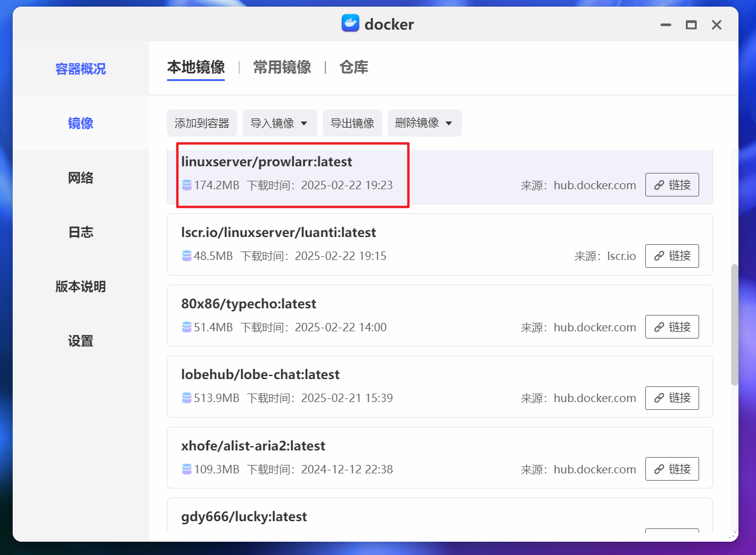Screen dimensions: 756x555
Task: Maximize the docker window
Action: [x=691, y=25]
